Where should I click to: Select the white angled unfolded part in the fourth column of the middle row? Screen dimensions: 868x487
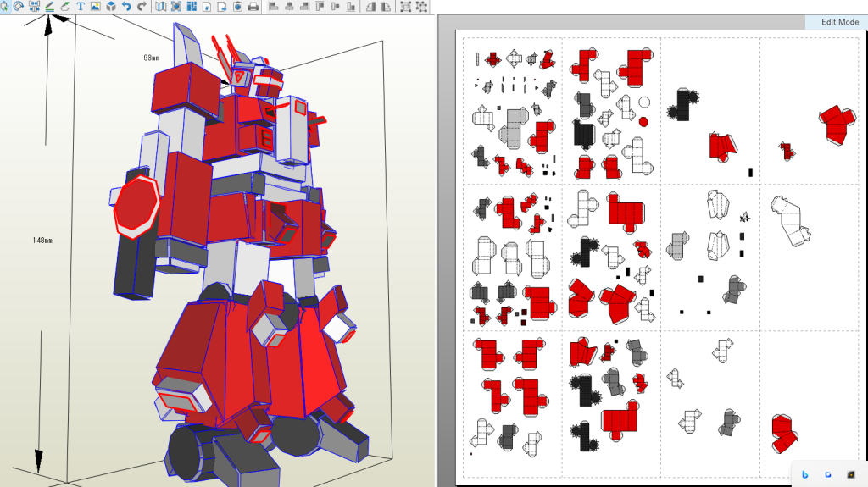coord(791,221)
